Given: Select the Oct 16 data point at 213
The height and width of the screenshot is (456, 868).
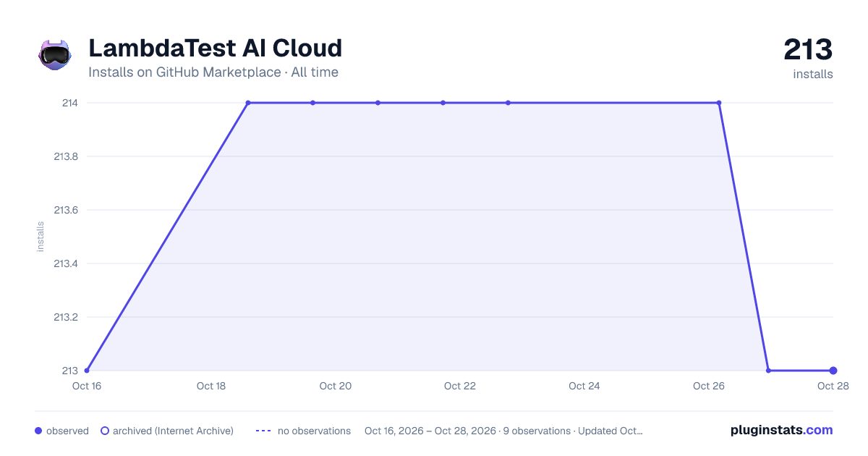Looking at the screenshot, I should 87,371.
